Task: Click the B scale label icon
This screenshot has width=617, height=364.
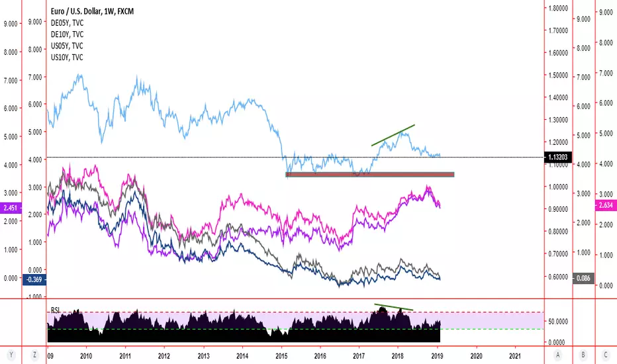Action: coord(583,355)
